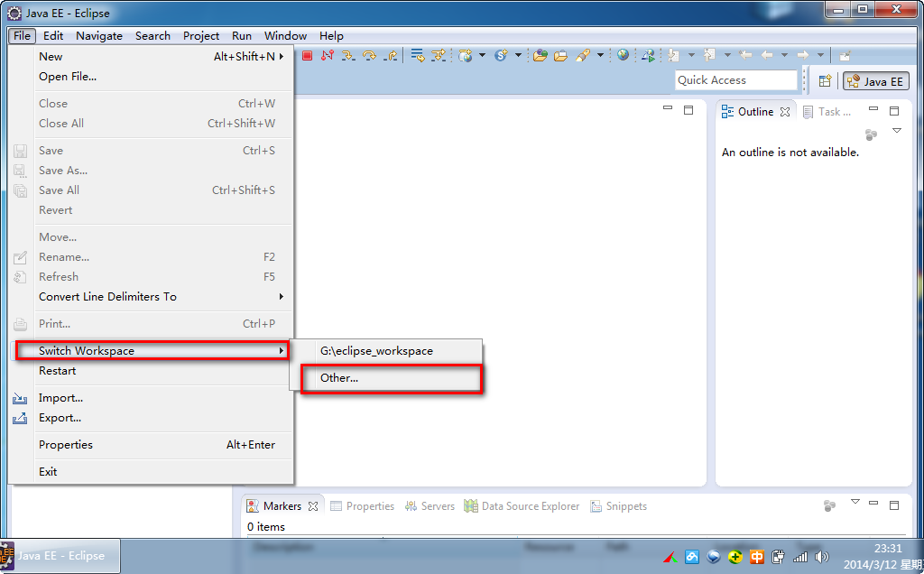Viewport: 924px width, 574px height.
Task: Click the red Terminate button in the toolbar
Action: (x=307, y=56)
